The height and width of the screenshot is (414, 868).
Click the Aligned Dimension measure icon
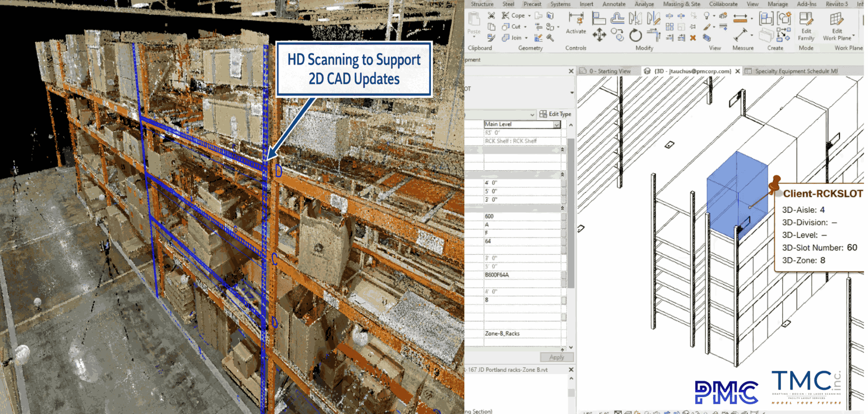coord(740,35)
